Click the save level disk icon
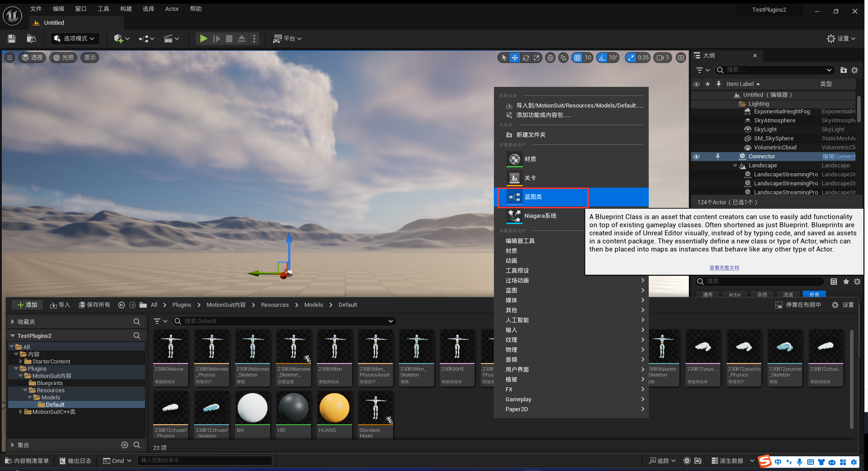The height and width of the screenshot is (471, 868). click(x=12, y=39)
